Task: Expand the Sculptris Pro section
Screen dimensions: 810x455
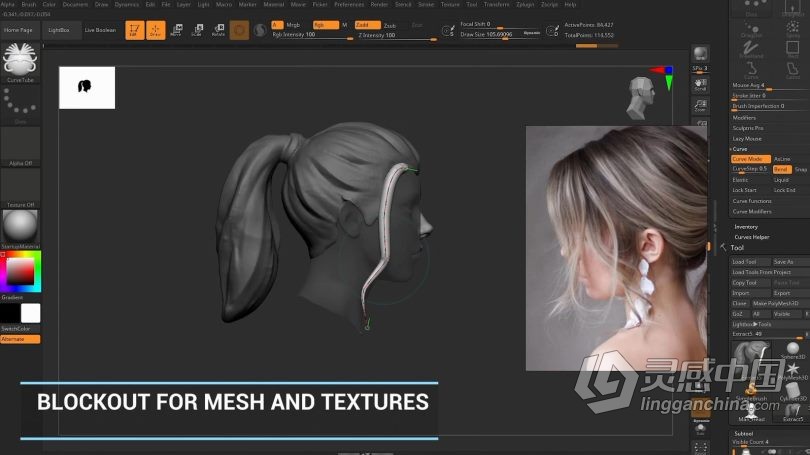Action: click(747, 128)
